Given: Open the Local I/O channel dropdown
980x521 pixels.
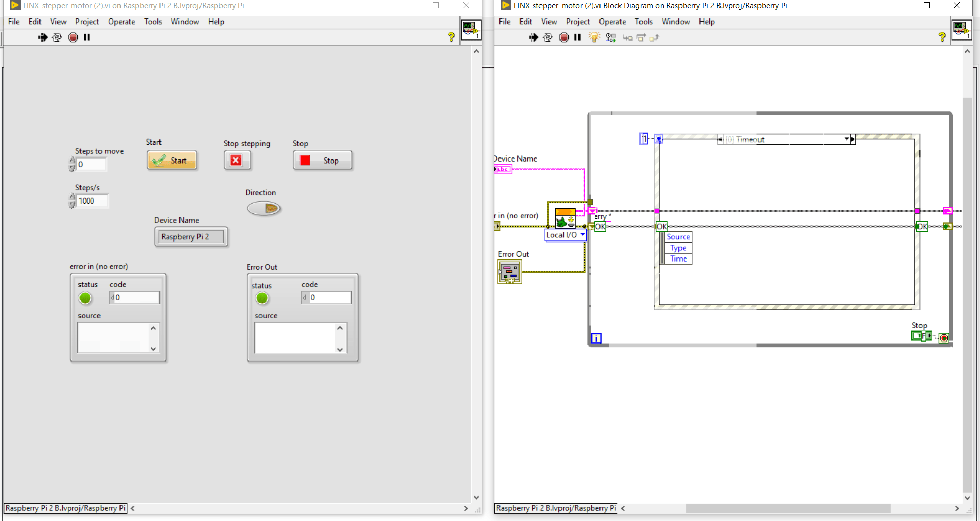Looking at the screenshot, I should [581, 234].
